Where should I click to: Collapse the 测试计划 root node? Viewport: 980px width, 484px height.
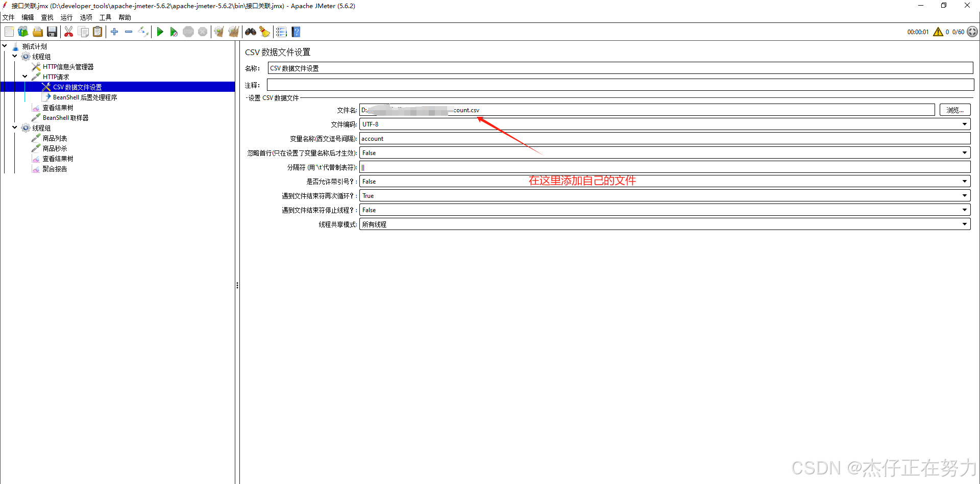coord(5,46)
